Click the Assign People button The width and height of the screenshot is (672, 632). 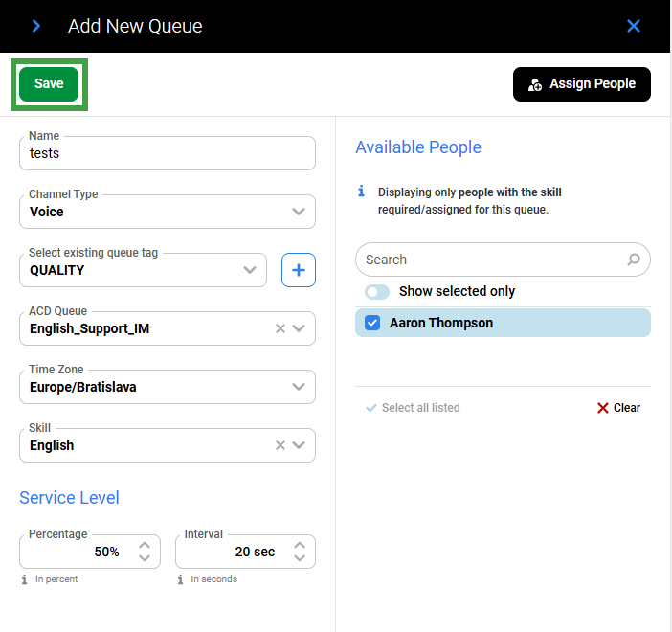pos(581,84)
